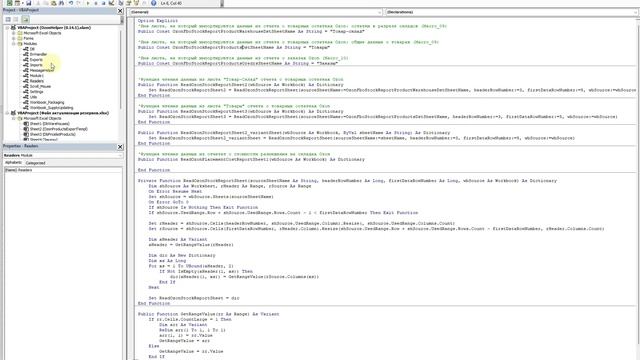This screenshot has height=360, width=640.
Task: Expand the Forms folder
Action: 13,38
